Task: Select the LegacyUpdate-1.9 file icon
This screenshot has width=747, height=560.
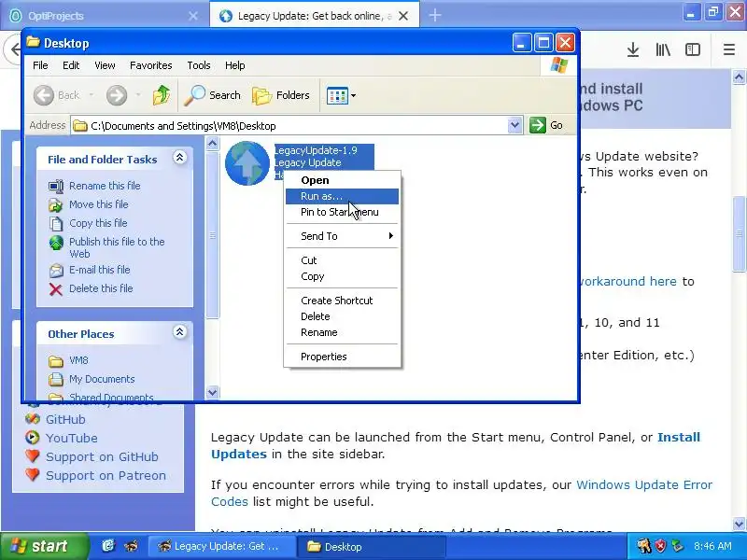Action: coord(247,162)
